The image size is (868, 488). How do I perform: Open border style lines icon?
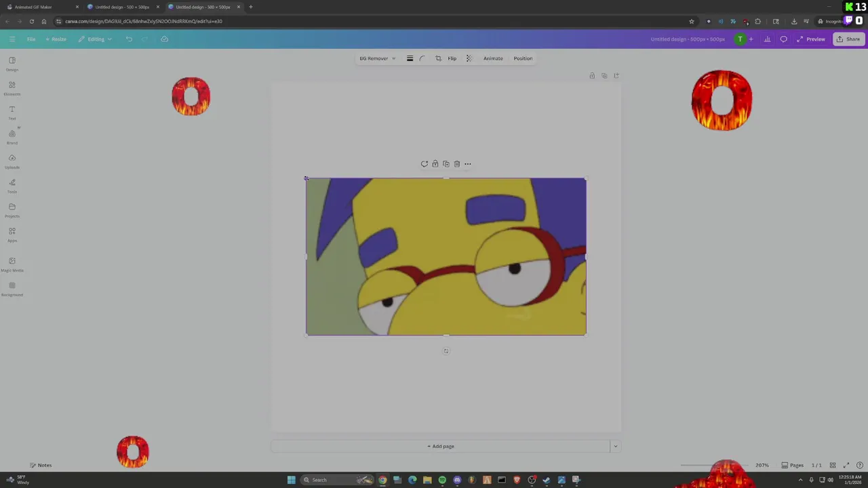(410, 58)
